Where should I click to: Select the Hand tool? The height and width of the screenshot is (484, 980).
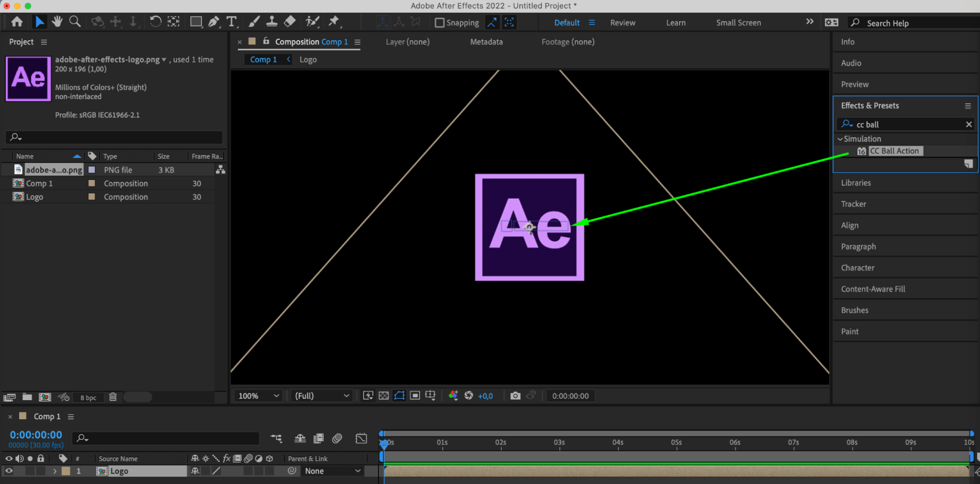(57, 22)
